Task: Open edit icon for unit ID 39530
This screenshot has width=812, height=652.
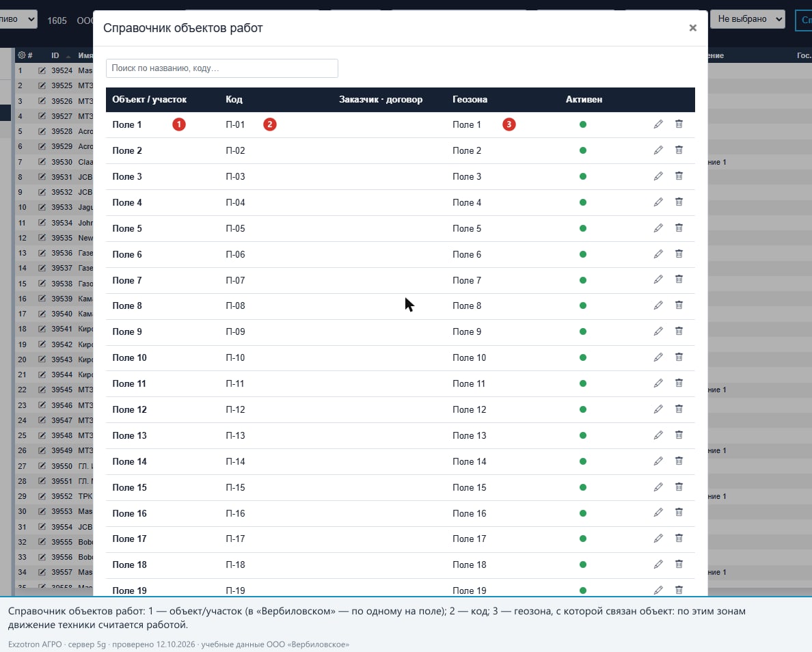Action: click(42, 161)
